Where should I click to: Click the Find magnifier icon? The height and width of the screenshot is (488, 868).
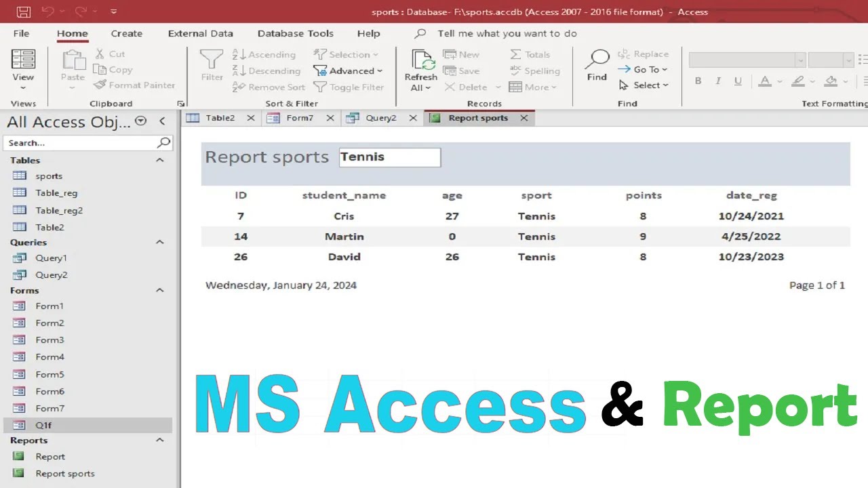click(597, 60)
